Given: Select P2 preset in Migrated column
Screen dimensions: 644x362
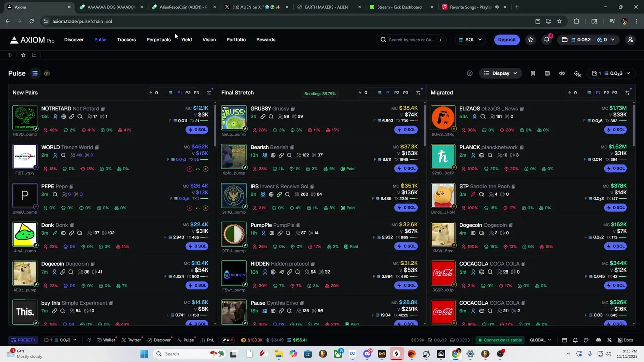Looking at the screenshot, I should pyautogui.click(x=606, y=93).
